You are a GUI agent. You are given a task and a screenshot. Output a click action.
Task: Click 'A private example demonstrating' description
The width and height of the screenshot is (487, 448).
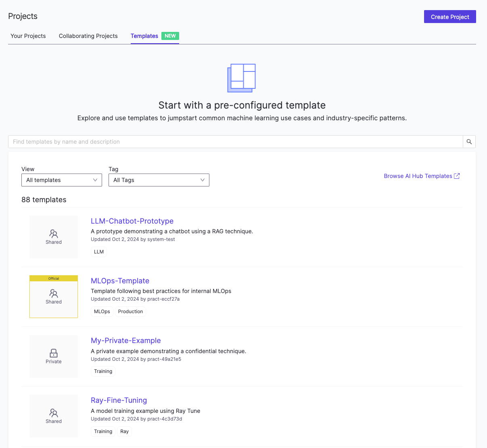tap(169, 351)
